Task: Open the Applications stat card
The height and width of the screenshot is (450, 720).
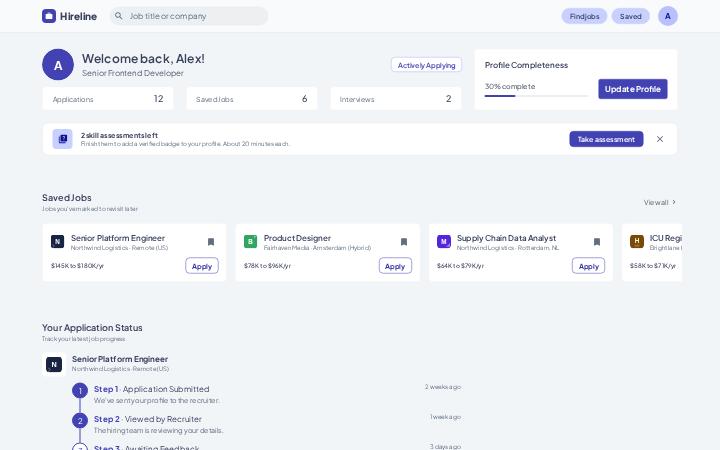Action: click(108, 98)
